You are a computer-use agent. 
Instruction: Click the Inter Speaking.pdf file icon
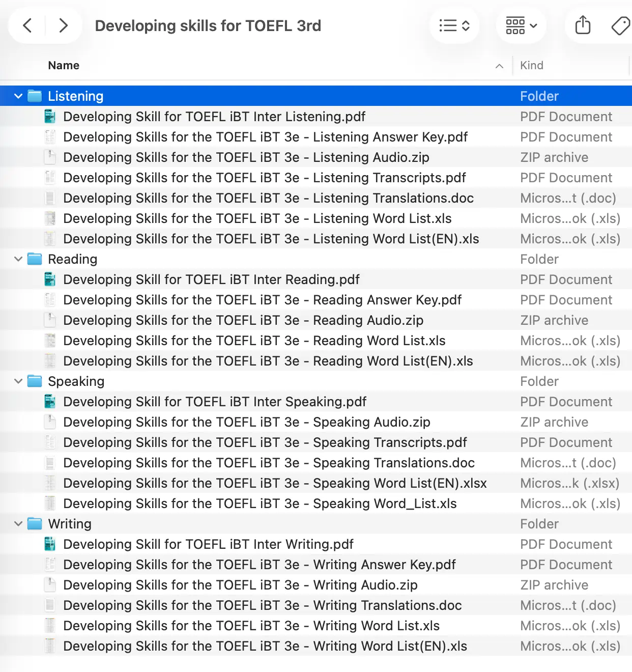(x=50, y=402)
